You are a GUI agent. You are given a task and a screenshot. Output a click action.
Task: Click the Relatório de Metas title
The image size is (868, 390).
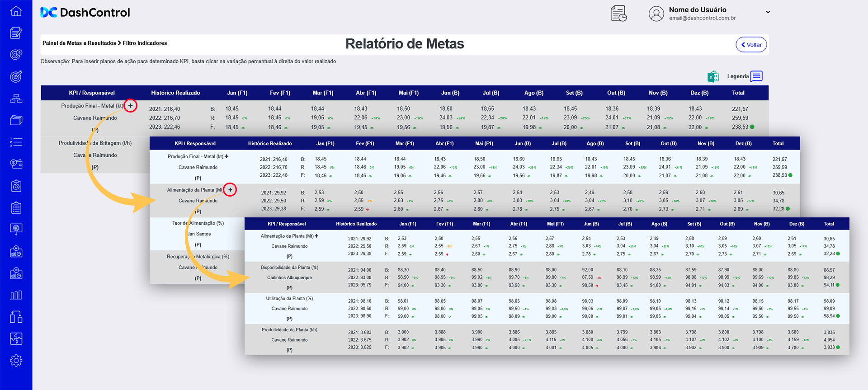pos(405,44)
